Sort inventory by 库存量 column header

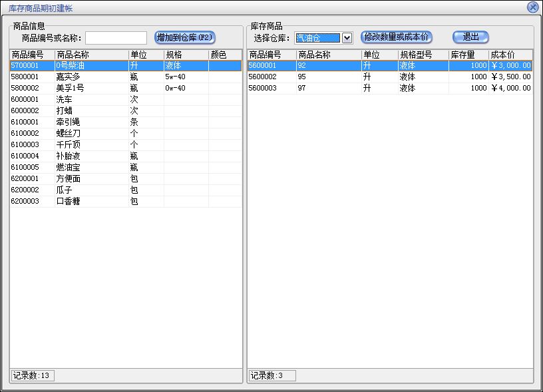point(468,55)
